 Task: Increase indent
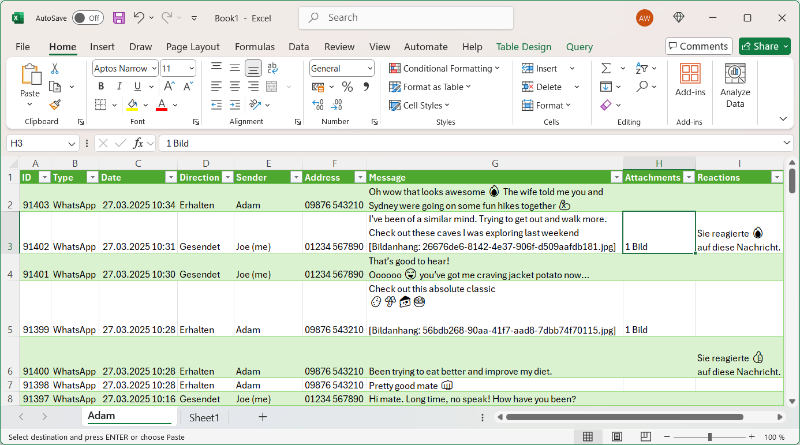coord(235,105)
